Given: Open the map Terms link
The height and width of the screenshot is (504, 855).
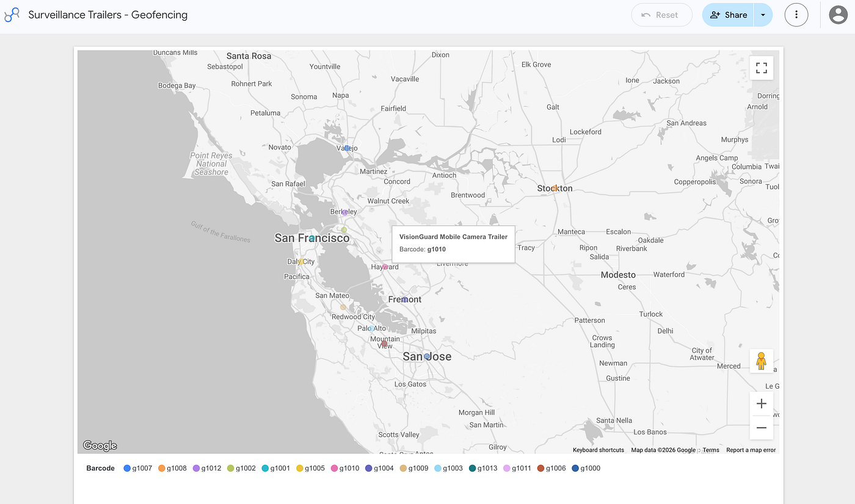Looking at the screenshot, I should pyautogui.click(x=711, y=450).
